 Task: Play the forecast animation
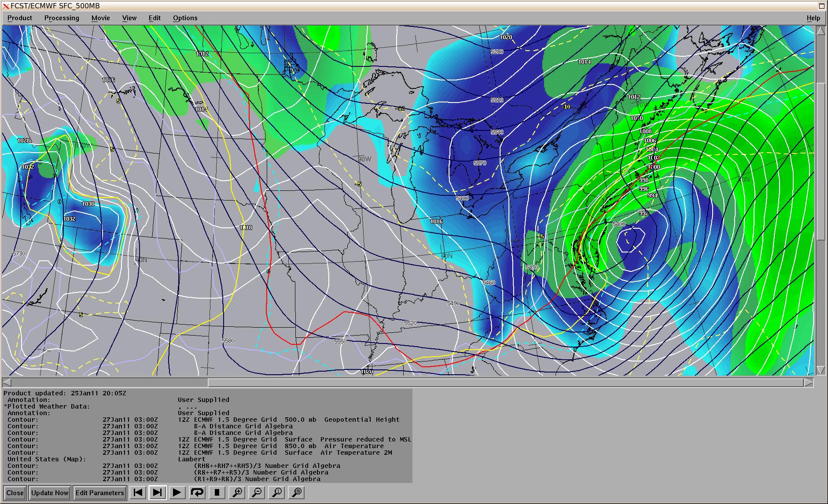point(177,493)
